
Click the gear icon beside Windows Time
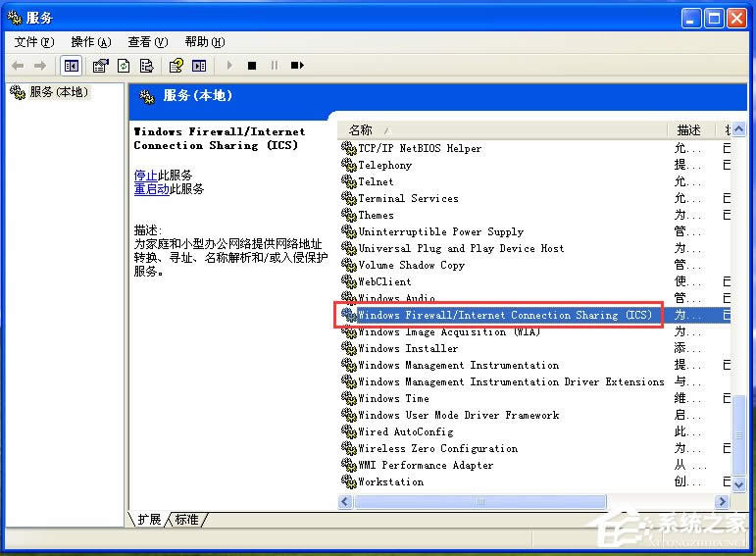[x=349, y=398]
